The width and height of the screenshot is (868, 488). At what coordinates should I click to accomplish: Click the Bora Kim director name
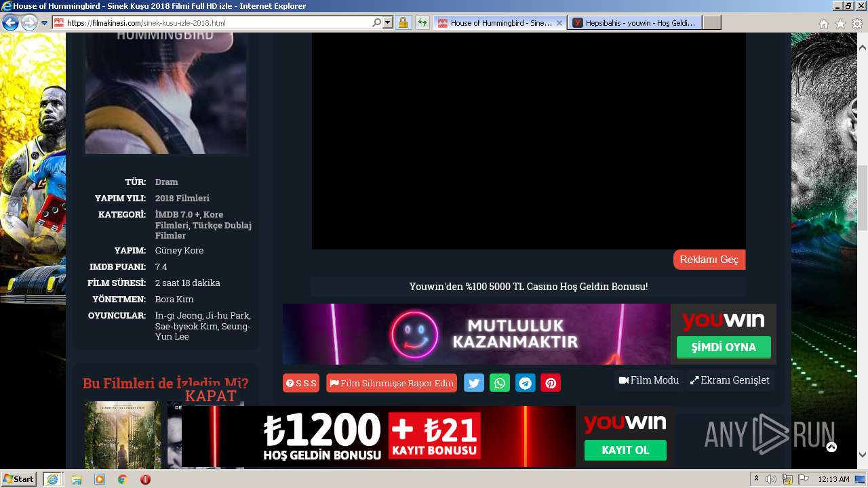click(174, 299)
